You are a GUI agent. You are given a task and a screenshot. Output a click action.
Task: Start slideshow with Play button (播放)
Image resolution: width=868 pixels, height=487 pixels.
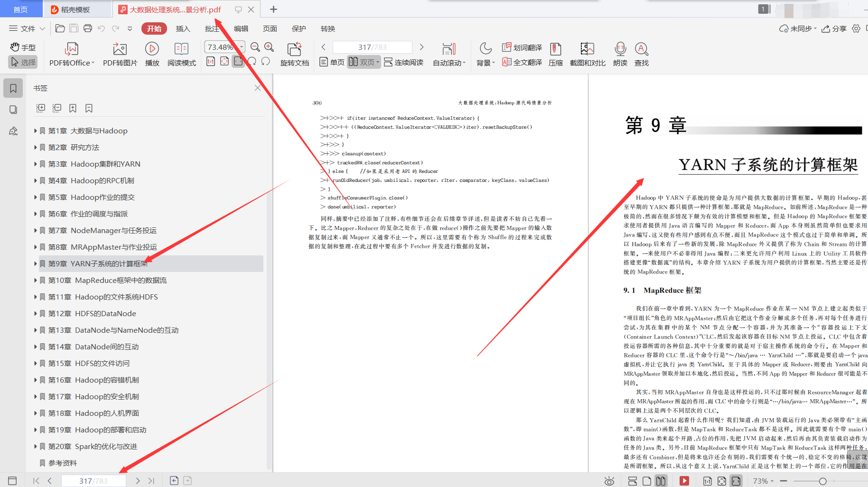click(152, 55)
